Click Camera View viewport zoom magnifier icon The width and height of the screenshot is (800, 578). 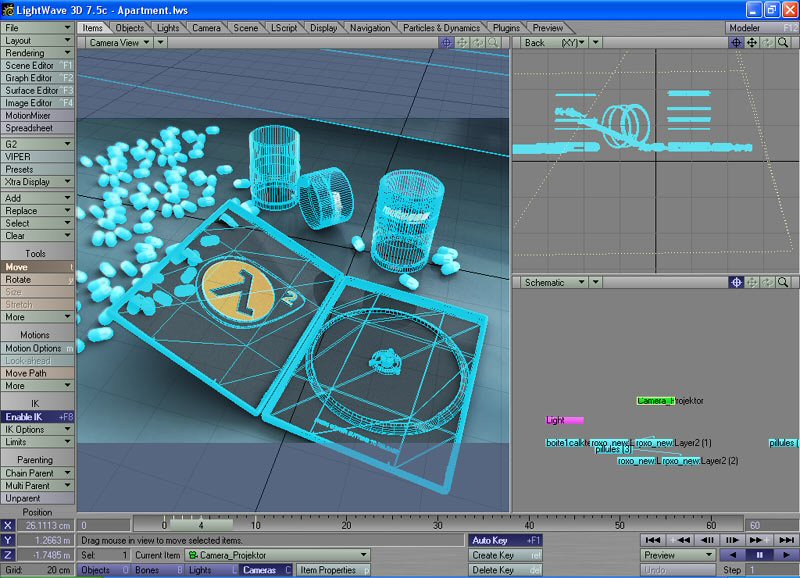(x=493, y=43)
